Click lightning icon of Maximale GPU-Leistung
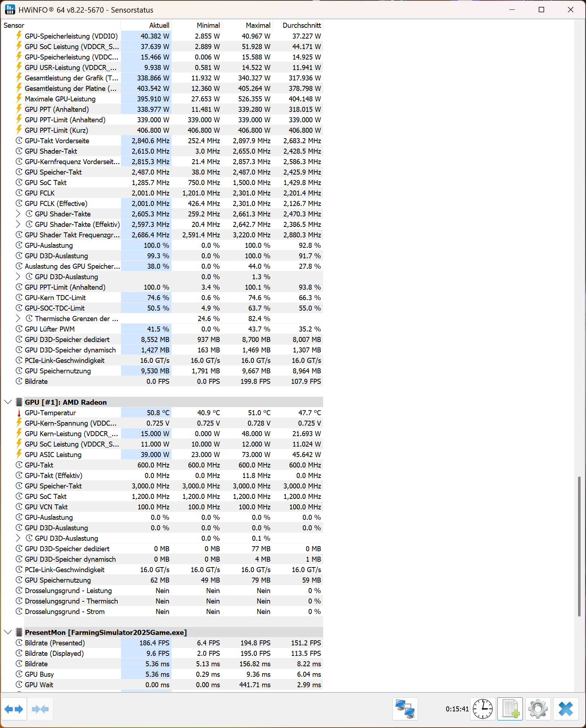This screenshot has width=586, height=728. pos(19,99)
